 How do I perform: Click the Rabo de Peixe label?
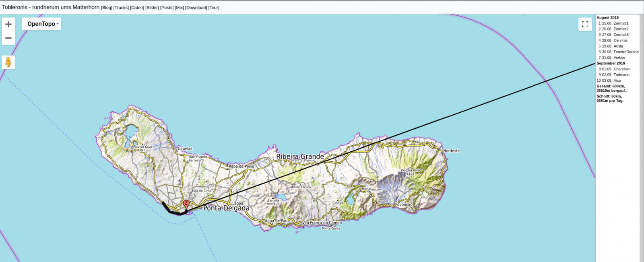pyautogui.click(x=242, y=166)
